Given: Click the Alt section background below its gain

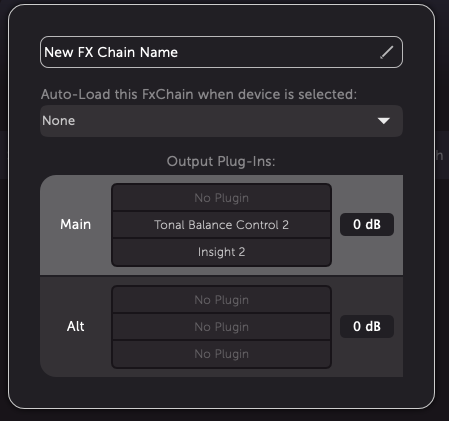Looking at the screenshot, I should [x=367, y=358].
